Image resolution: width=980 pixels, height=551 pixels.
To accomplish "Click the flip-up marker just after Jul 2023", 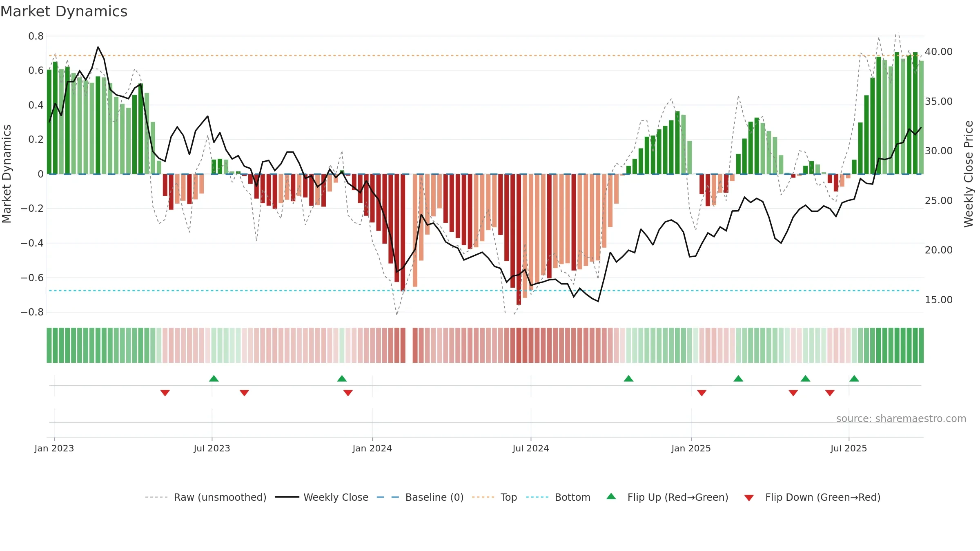I will tap(214, 378).
